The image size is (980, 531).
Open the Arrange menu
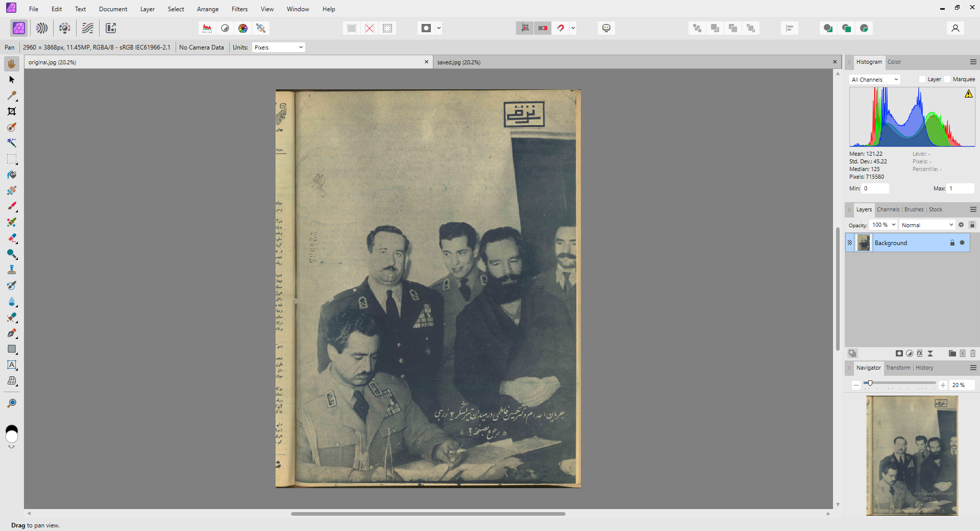pos(208,9)
